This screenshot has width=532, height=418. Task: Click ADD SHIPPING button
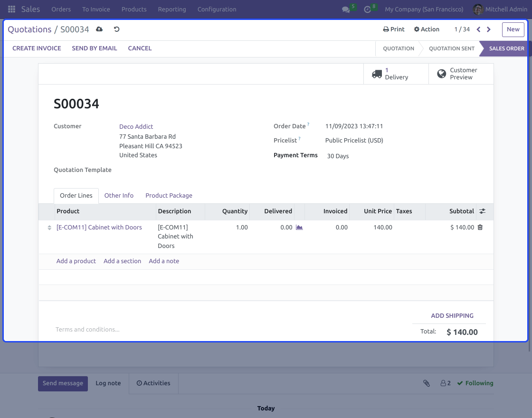pos(452,316)
